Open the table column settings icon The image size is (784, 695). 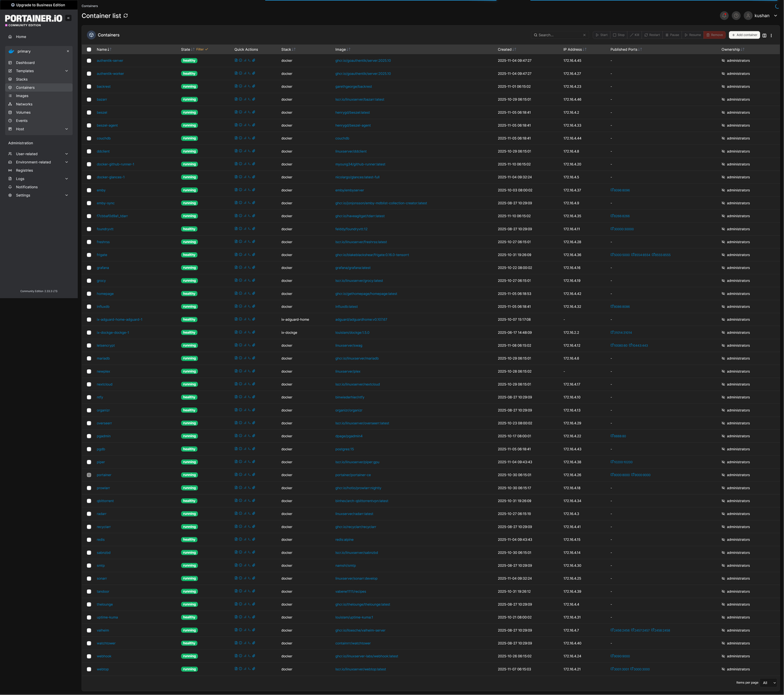pyautogui.click(x=764, y=35)
